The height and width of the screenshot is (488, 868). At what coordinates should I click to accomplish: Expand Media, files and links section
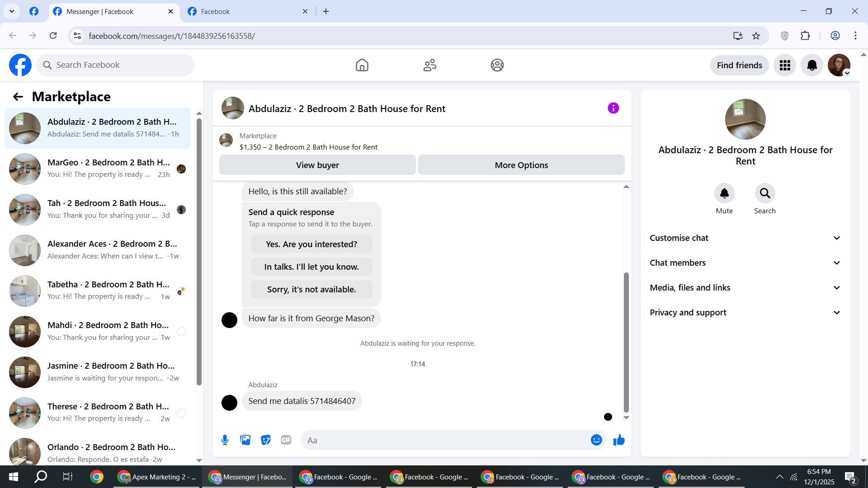745,288
